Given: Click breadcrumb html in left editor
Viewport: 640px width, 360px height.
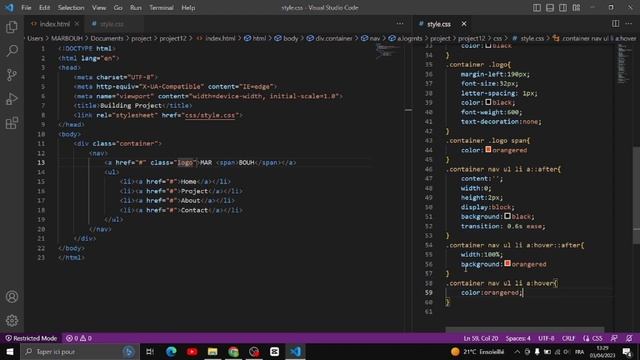Looking at the screenshot, I should point(255,38).
